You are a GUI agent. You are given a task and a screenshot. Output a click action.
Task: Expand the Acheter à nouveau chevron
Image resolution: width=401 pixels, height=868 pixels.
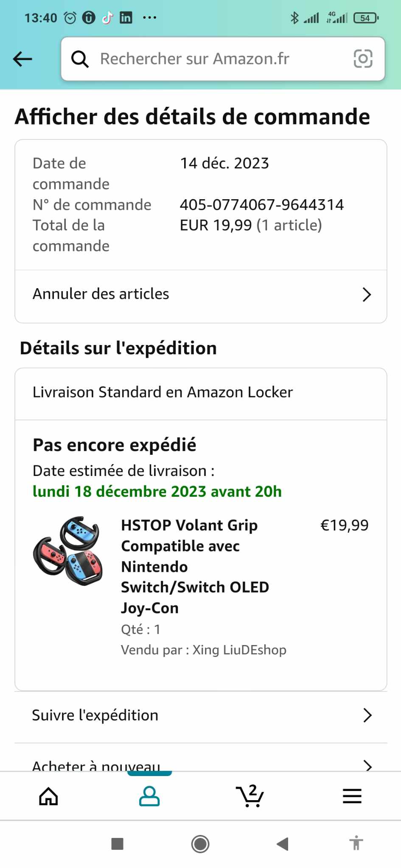(367, 765)
